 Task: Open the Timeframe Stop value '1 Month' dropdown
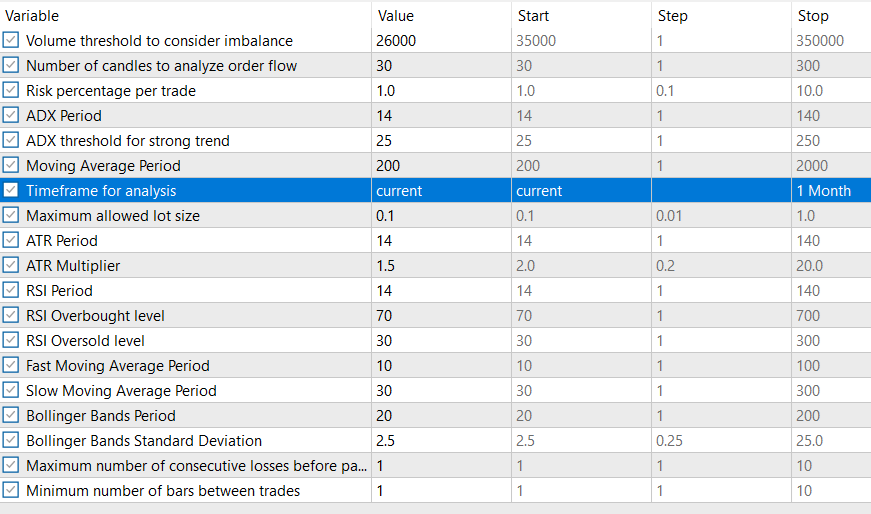[x=828, y=191]
